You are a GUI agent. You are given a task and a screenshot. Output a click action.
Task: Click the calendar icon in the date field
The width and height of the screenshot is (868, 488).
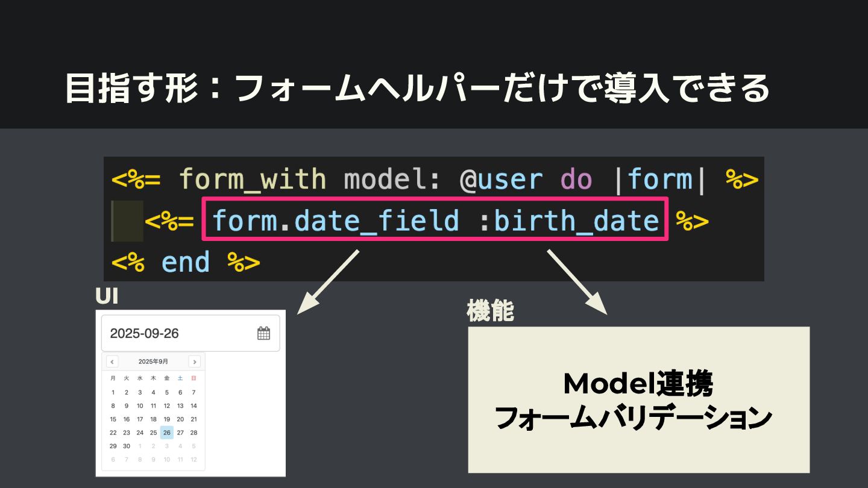pyautogui.click(x=263, y=333)
